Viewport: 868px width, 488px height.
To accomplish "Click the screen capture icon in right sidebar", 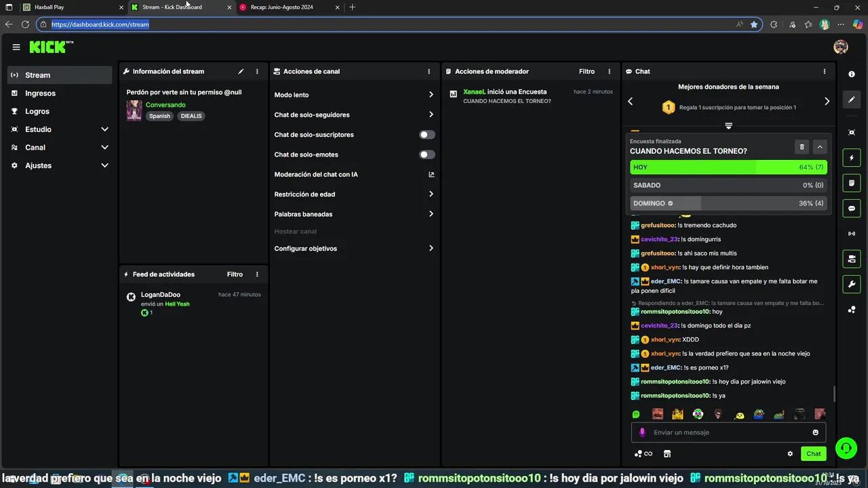I will 852,132.
